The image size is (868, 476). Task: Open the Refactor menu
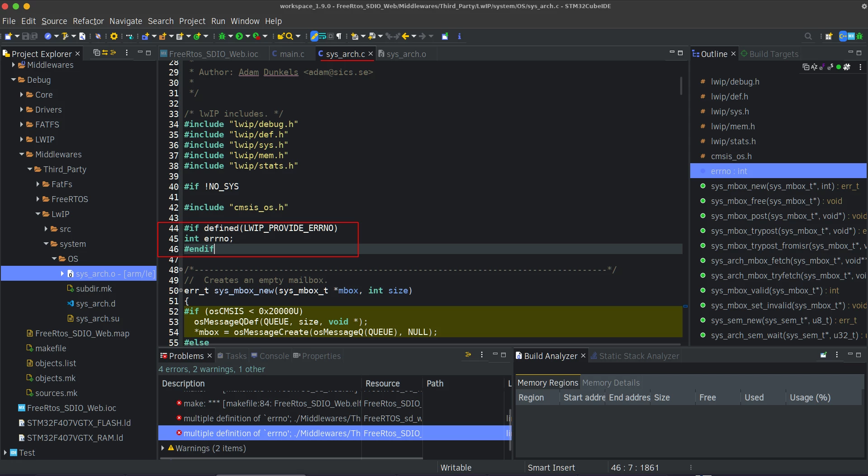click(88, 21)
